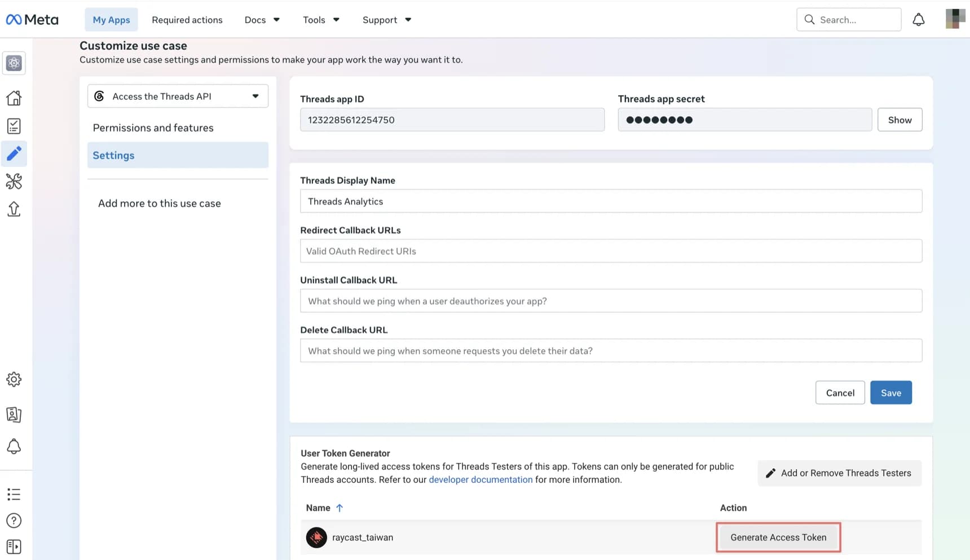Click the Meta logo
The height and width of the screenshot is (560, 970).
(x=32, y=20)
